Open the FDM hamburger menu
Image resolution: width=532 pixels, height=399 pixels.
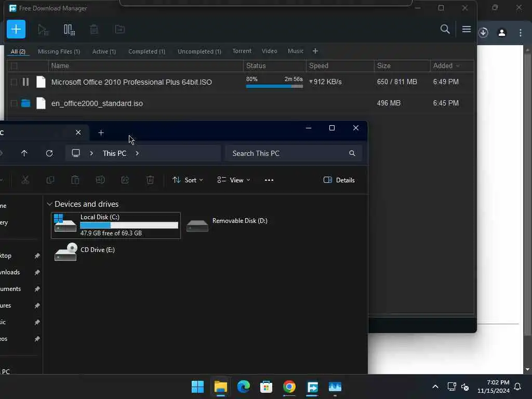tap(467, 29)
